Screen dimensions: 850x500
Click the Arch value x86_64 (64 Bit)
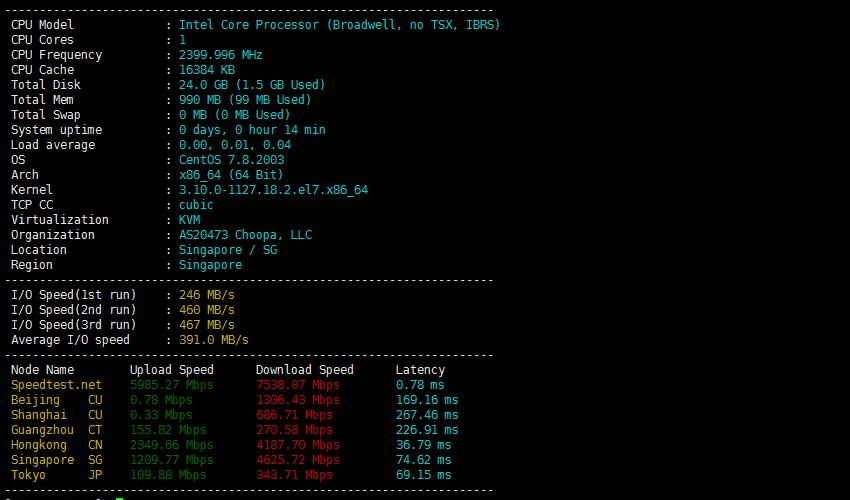click(x=231, y=175)
